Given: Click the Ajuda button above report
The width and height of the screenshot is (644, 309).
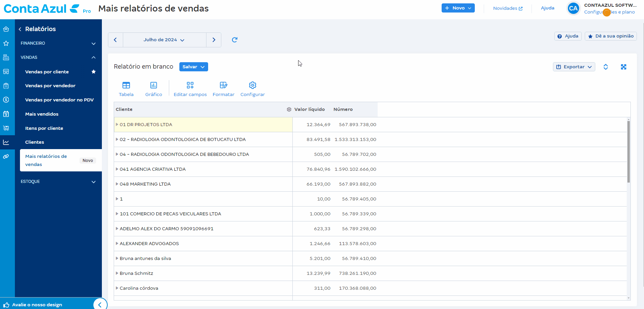Looking at the screenshot, I should 568,36.
